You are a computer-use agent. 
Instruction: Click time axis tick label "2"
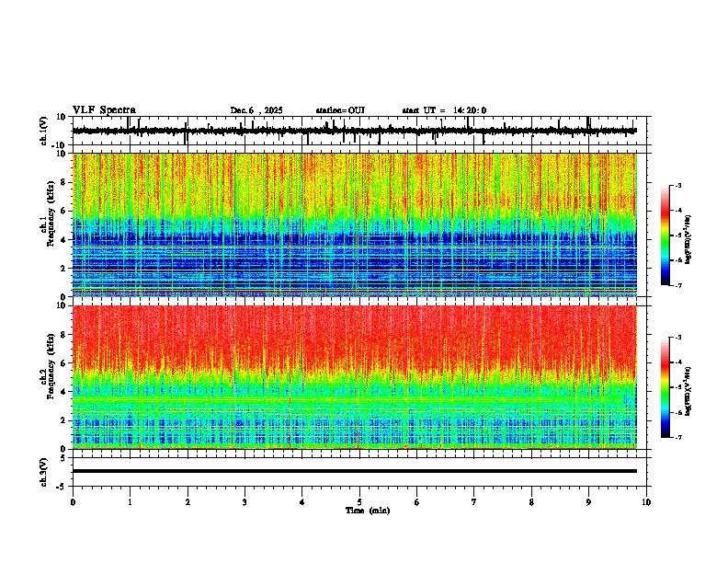click(188, 502)
